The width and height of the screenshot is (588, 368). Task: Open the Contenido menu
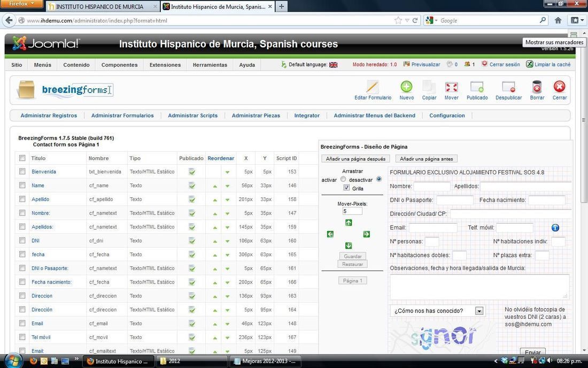76,65
